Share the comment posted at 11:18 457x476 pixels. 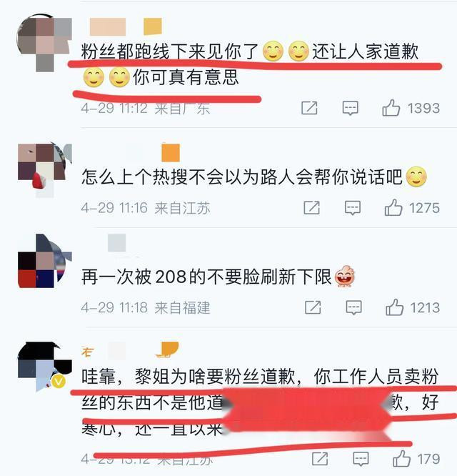click(x=313, y=307)
